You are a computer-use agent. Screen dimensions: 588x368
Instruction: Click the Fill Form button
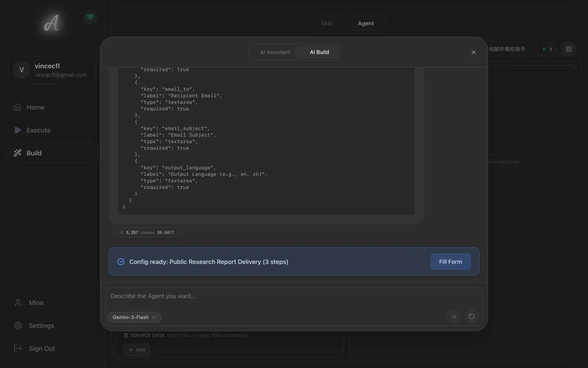(450, 262)
